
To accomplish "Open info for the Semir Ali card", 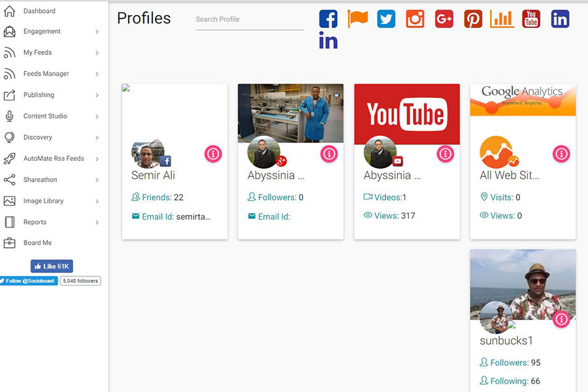I will tap(213, 154).
